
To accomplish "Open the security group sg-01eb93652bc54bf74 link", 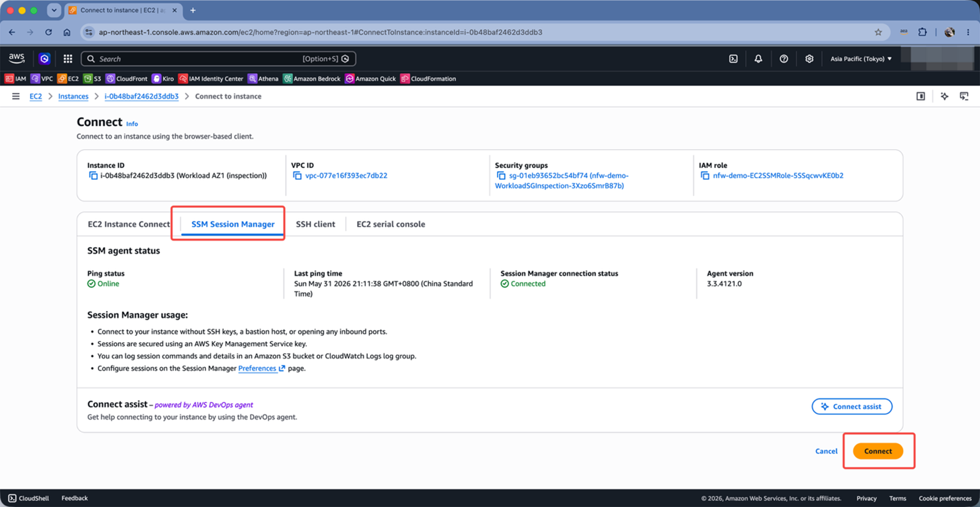I will coord(562,181).
